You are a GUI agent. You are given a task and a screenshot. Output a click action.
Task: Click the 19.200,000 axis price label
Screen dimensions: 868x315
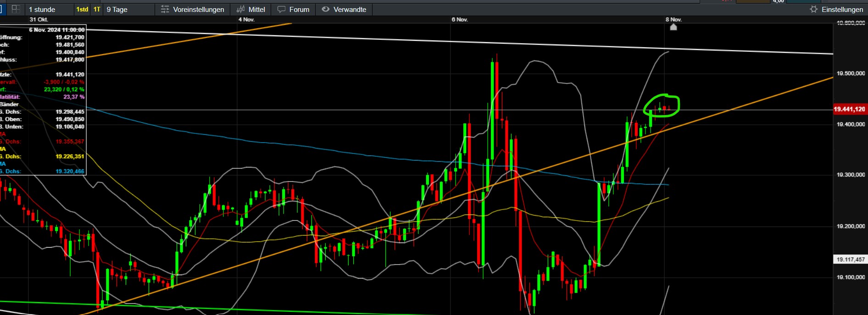coord(851,226)
